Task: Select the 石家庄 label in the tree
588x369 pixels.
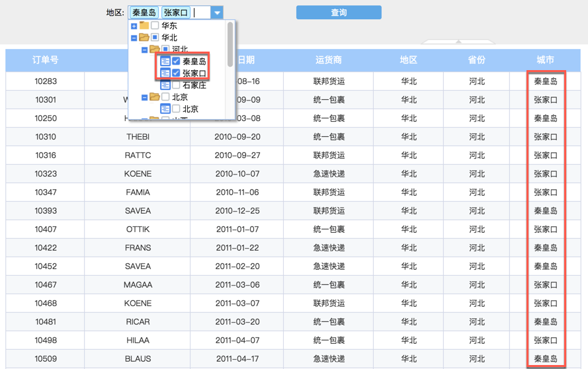Action: pos(194,85)
